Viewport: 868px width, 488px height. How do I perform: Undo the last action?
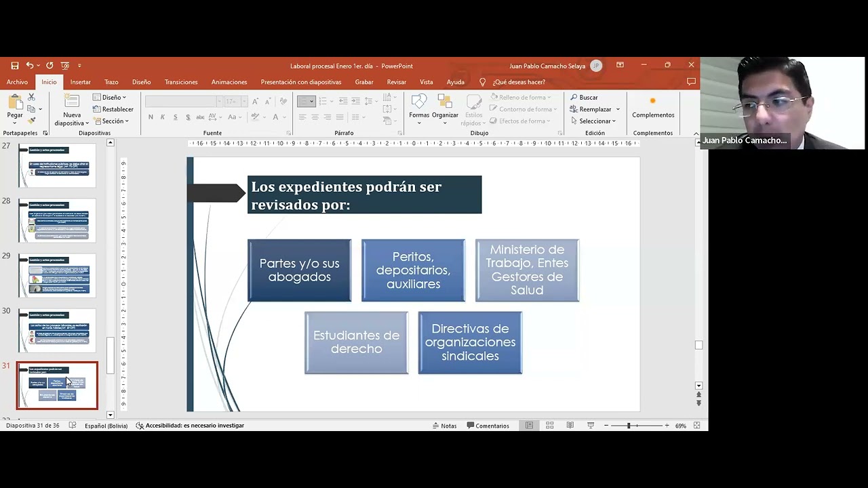(x=29, y=66)
